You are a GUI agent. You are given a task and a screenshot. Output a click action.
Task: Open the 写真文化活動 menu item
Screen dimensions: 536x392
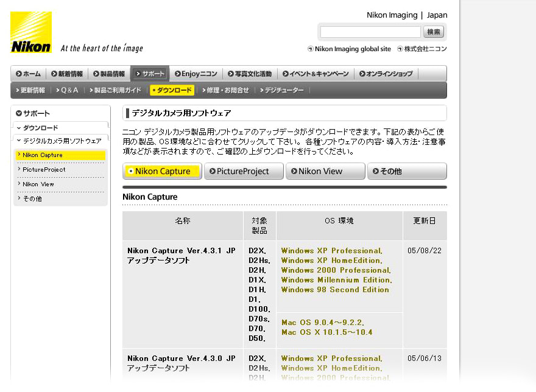click(250, 74)
